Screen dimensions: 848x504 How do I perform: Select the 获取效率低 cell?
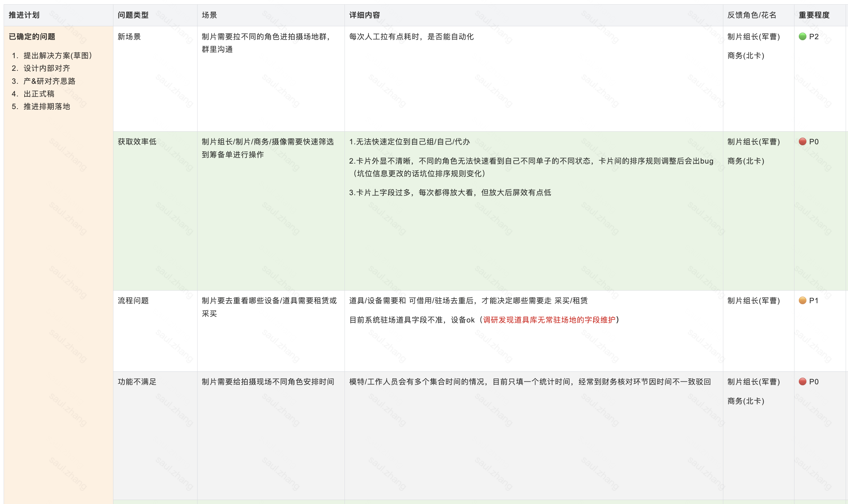[137, 142]
